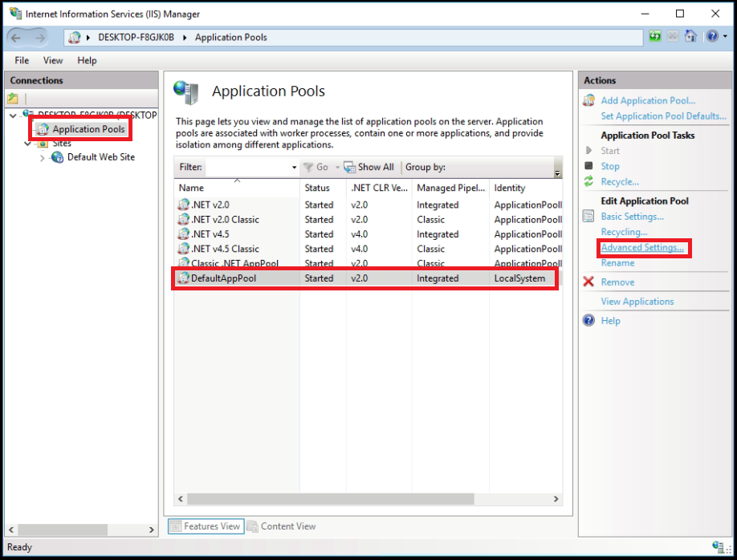Click Help link in Actions pane
The image size is (737, 560).
[x=611, y=321]
